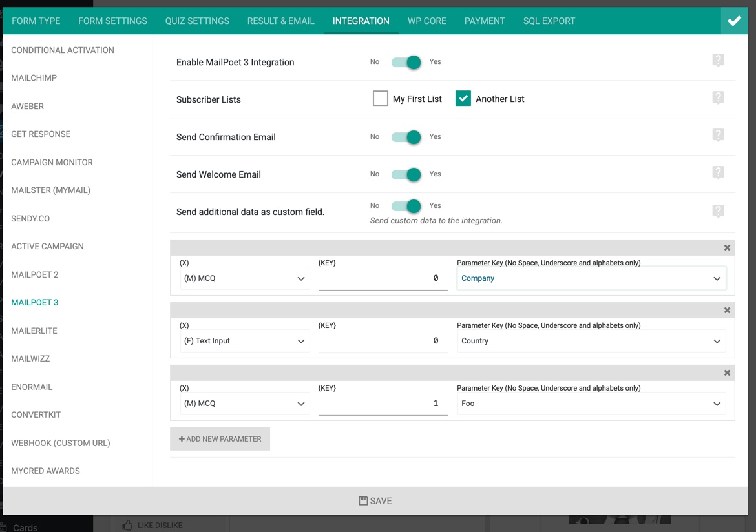Open (M) MCQ dropdown in Company row
Viewport: 756px width, 532px height.
244,278
